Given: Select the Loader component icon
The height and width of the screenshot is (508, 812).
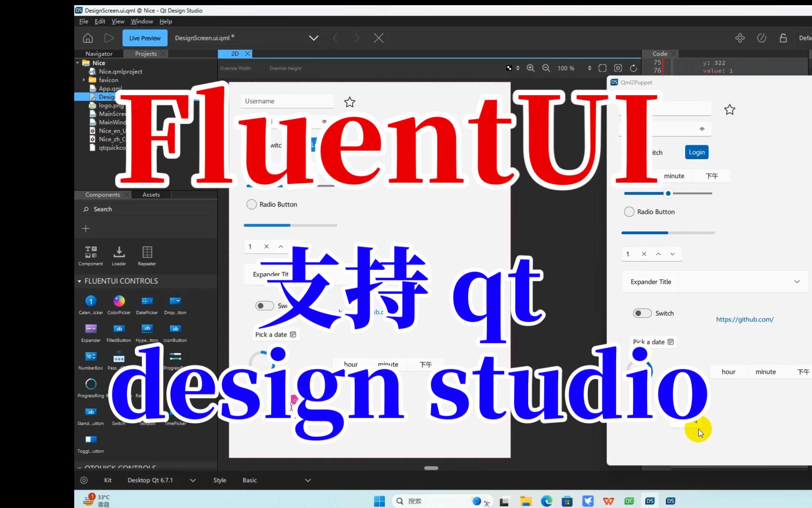Looking at the screenshot, I should tap(119, 255).
